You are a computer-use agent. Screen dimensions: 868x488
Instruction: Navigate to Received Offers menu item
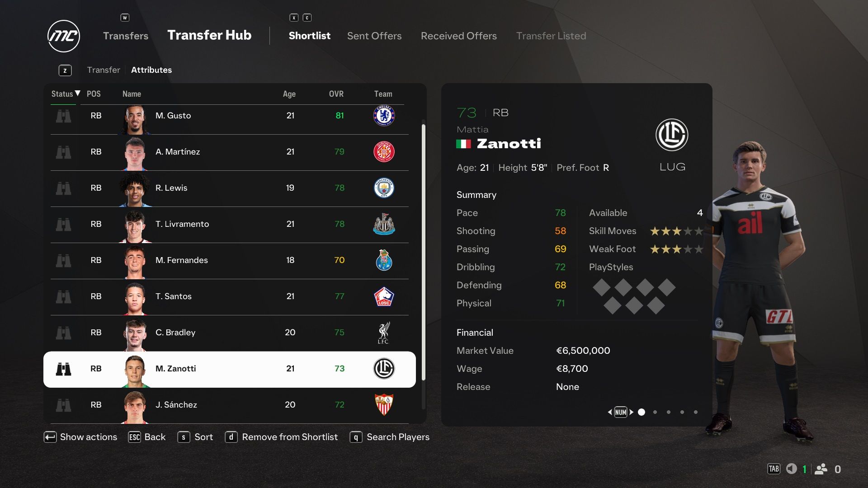pyautogui.click(x=459, y=35)
